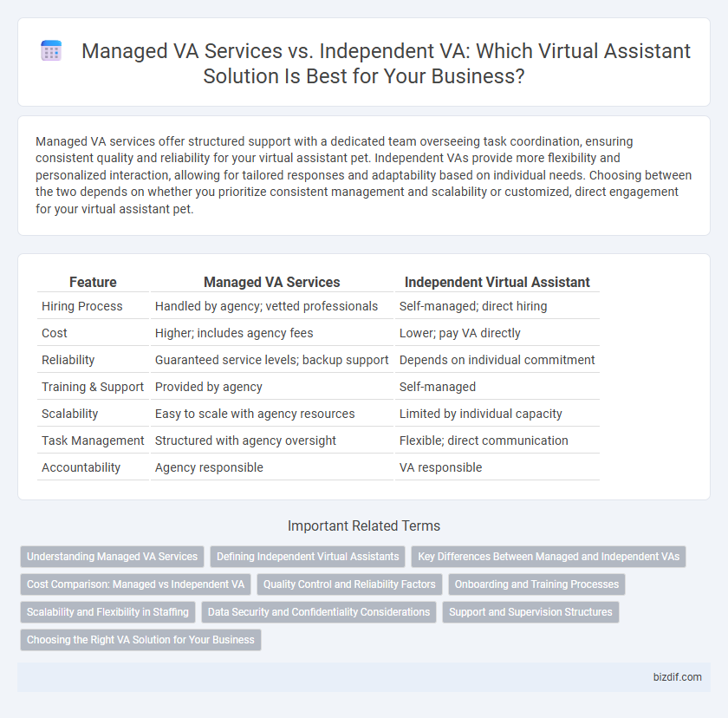This screenshot has height=718, width=728.
Task: Click the intro paragraph about Managed VA services
Action: (x=363, y=175)
